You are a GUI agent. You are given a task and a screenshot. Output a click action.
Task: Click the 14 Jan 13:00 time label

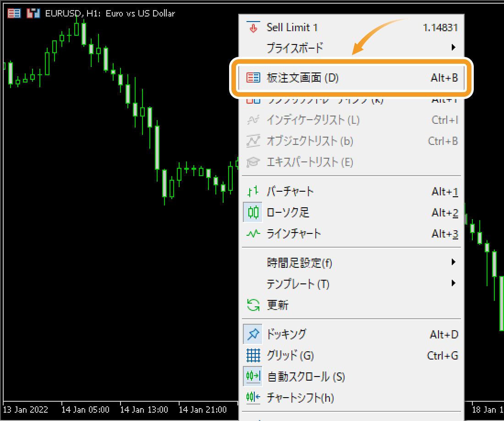pyautogui.click(x=144, y=410)
